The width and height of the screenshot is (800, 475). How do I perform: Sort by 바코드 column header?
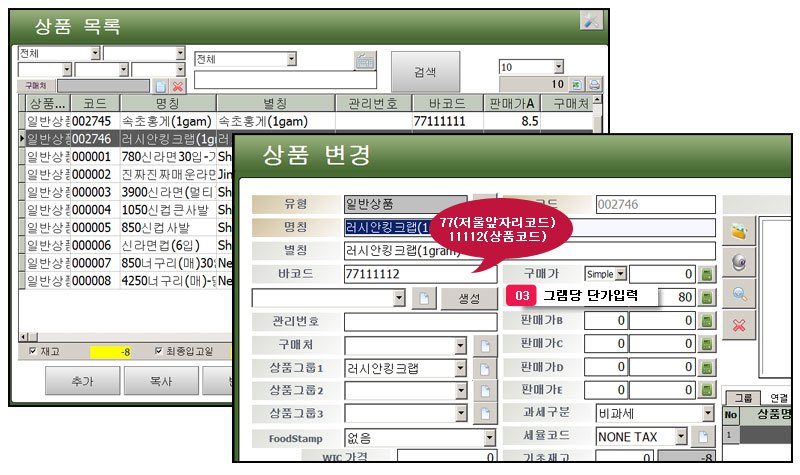point(447,104)
